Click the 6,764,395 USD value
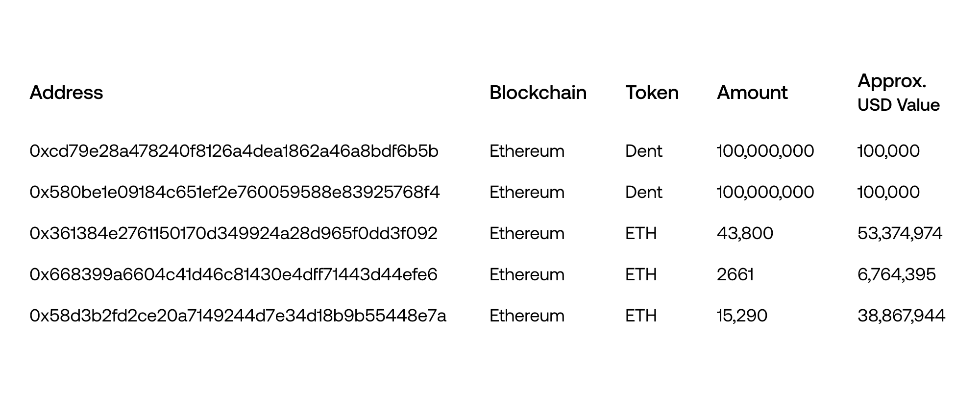980x393 pixels. 896,274
